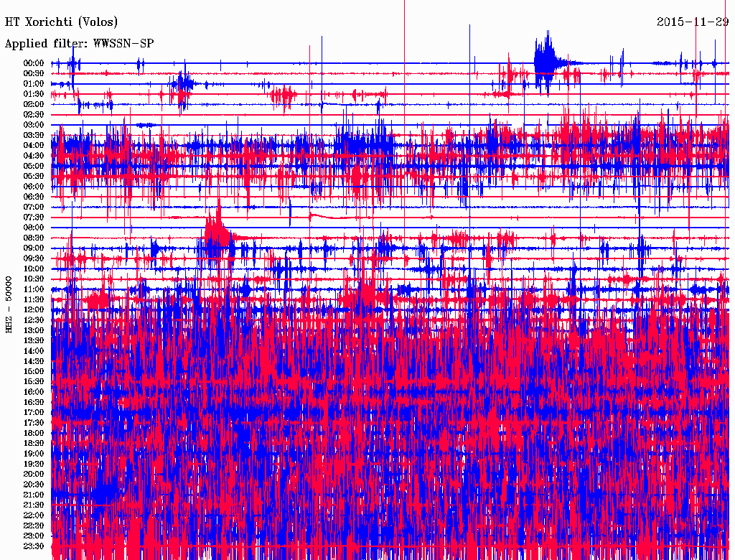This screenshot has width=735, height=560.
Task: Select the 14:30 time label
Action: coord(34,361)
